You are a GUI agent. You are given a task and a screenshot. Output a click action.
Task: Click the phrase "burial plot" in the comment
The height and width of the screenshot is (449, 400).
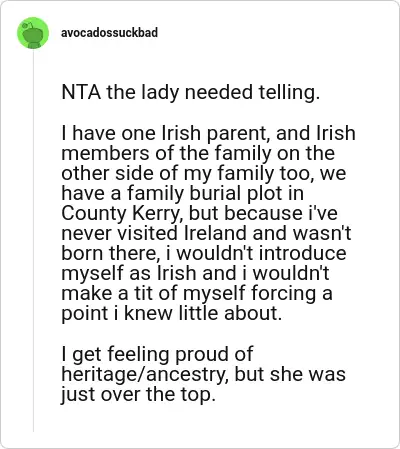(x=236, y=193)
